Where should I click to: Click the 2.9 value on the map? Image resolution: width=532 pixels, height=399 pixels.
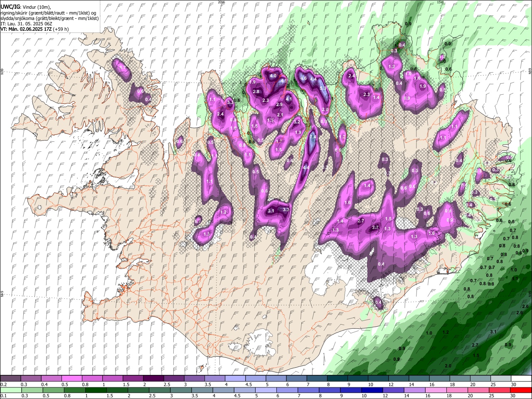pyautogui.click(x=279, y=104)
